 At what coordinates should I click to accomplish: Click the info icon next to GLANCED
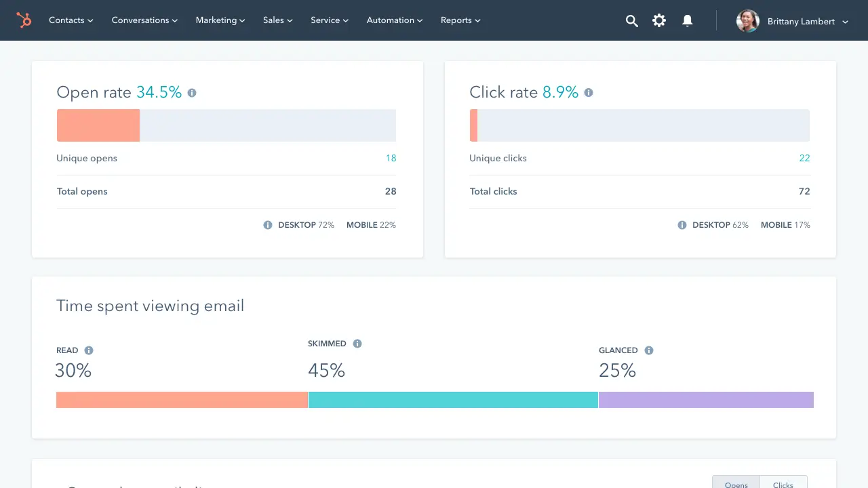click(648, 350)
